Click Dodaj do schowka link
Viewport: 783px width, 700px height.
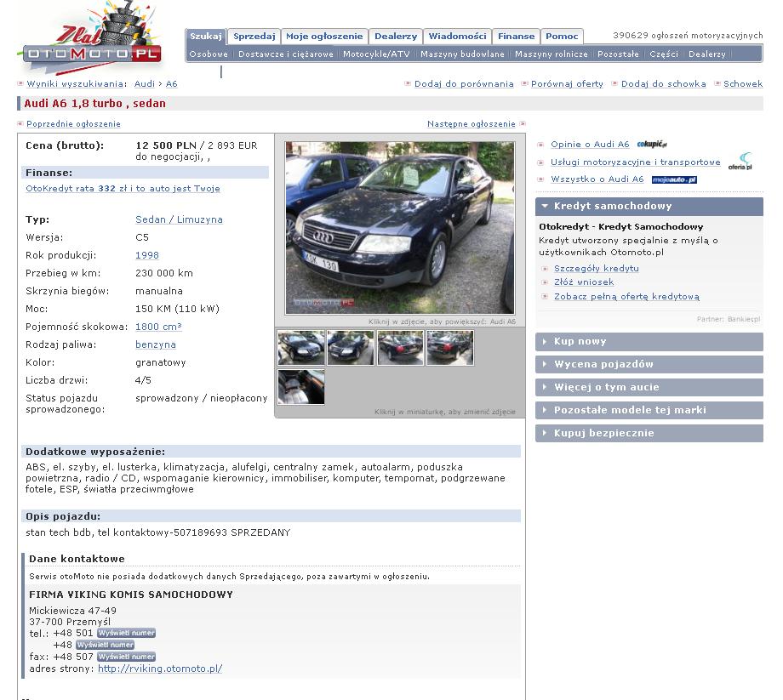pyautogui.click(x=664, y=84)
